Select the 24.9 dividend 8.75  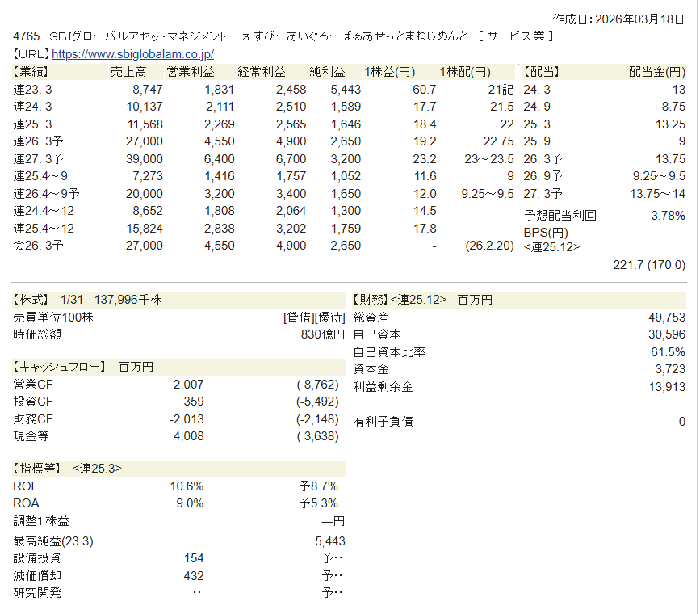pos(673,107)
